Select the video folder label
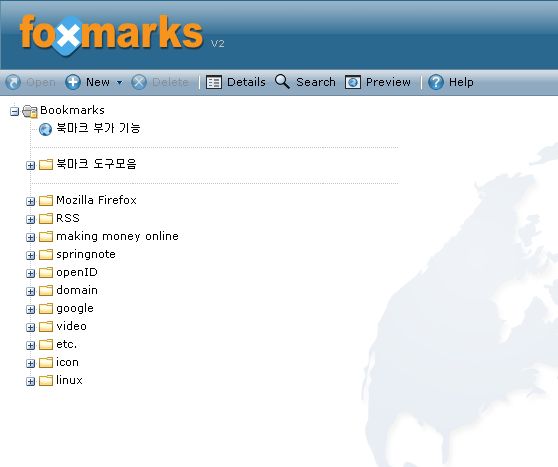This screenshot has width=558, height=467. tap(71, 326)
